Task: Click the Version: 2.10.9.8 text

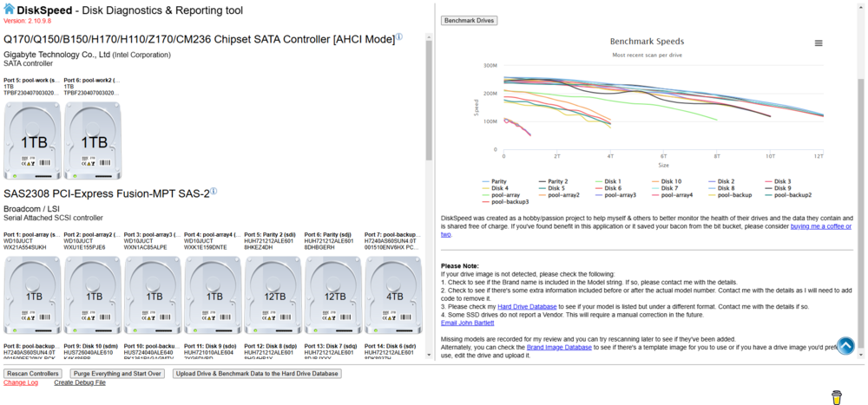Action: pyautogui.click(x=27, y=21)
